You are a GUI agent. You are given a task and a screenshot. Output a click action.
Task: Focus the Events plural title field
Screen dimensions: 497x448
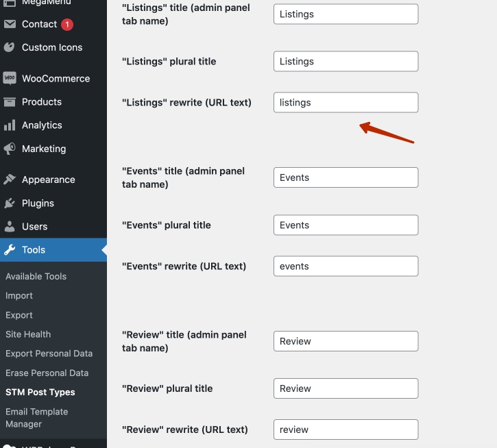click(x=346, y=225)
